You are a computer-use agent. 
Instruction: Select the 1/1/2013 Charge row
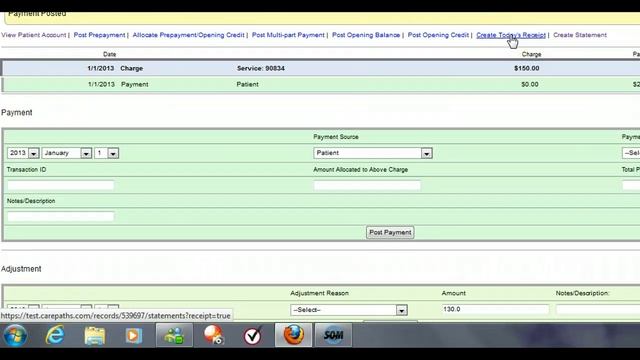click(x=320, y=68)
